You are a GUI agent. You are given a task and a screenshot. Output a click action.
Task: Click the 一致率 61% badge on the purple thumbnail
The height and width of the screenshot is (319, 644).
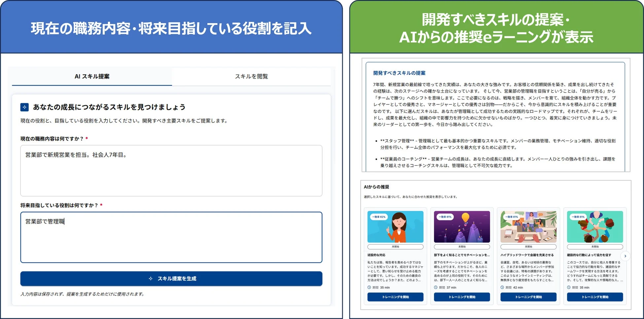[x=445, y=217]
